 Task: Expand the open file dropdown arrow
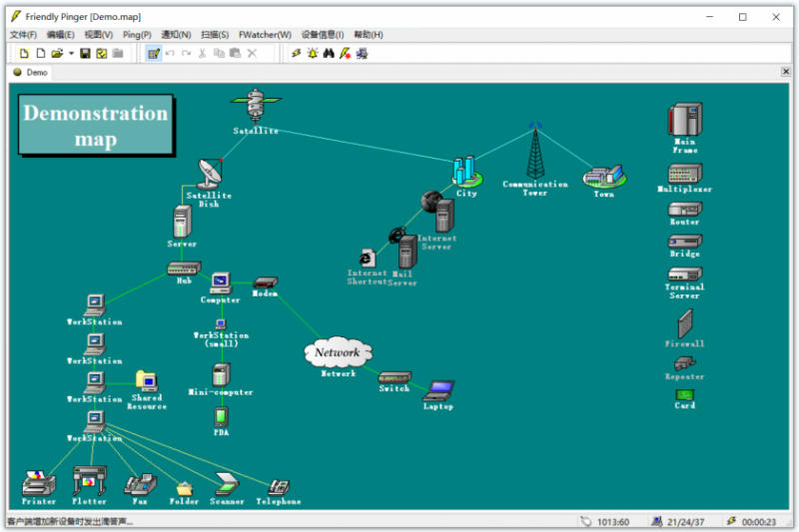click(71, 54)
